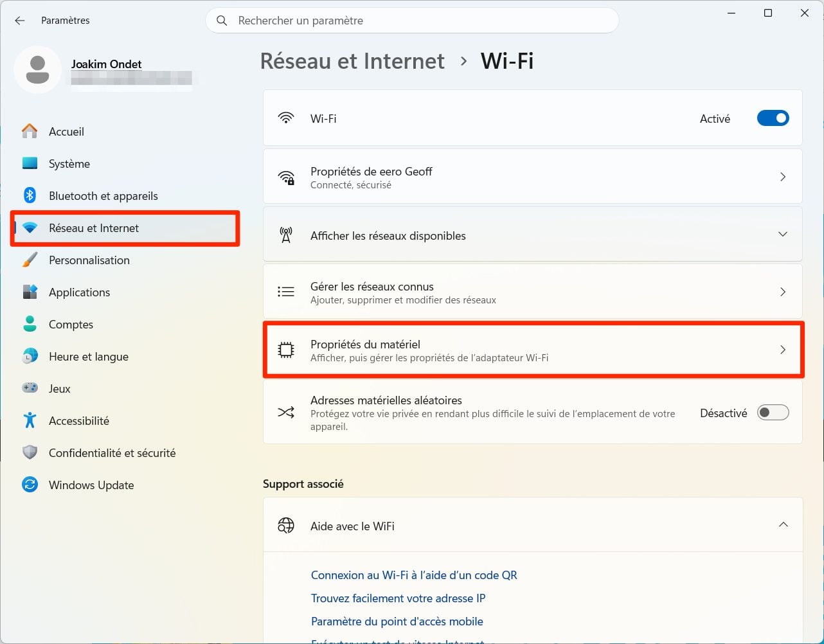Select the Confidentialité et sécurité shield icon
Viewport: 824px width, 644px height.
click(x=30, y=452)
